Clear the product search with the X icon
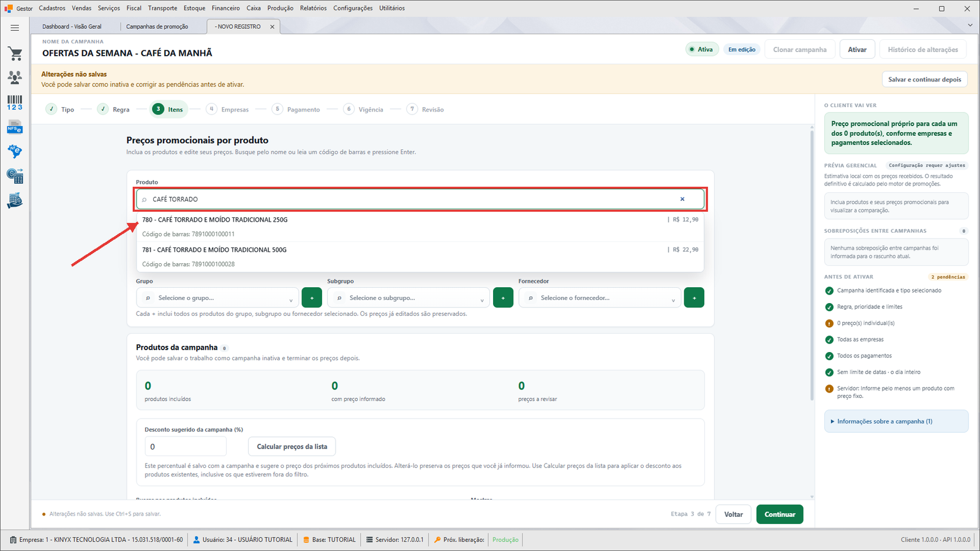Screen dimensions: 980x551 tap(682, 199)
